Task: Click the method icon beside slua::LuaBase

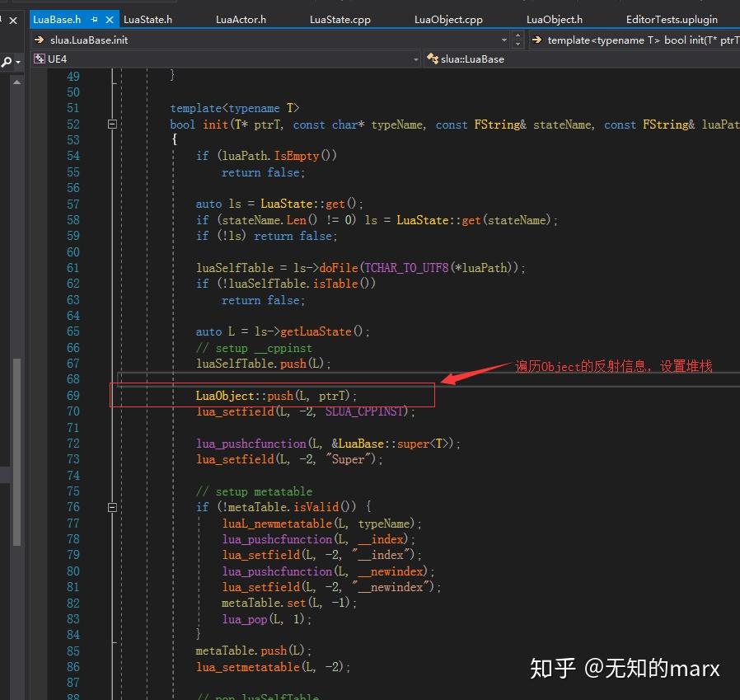Action: (x=432, y=59)
